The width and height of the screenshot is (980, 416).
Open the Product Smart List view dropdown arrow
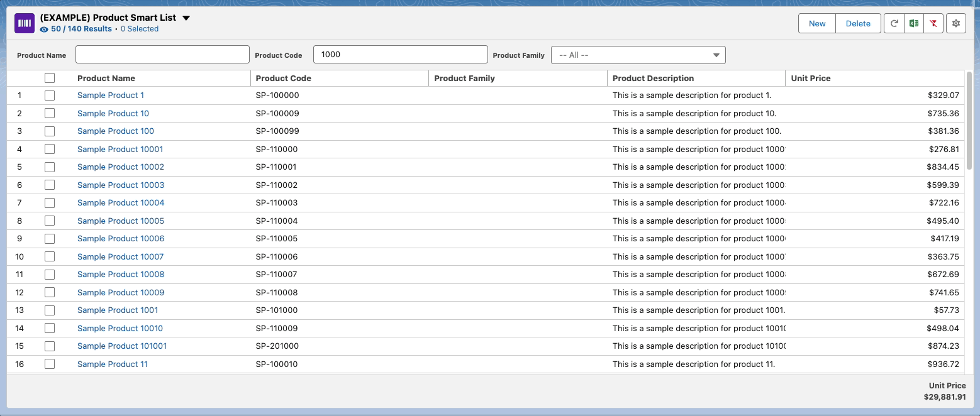click(186, 18)
